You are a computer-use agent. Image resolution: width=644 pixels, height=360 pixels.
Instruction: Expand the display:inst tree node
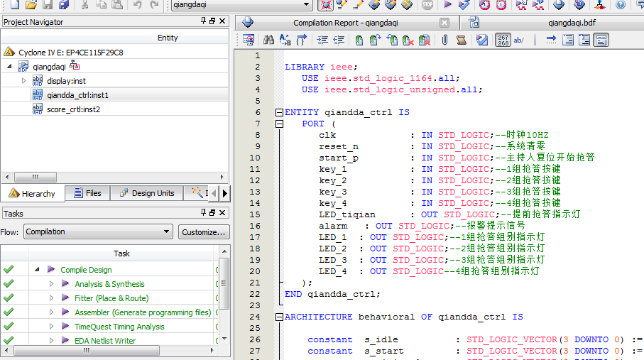[23, 81]
